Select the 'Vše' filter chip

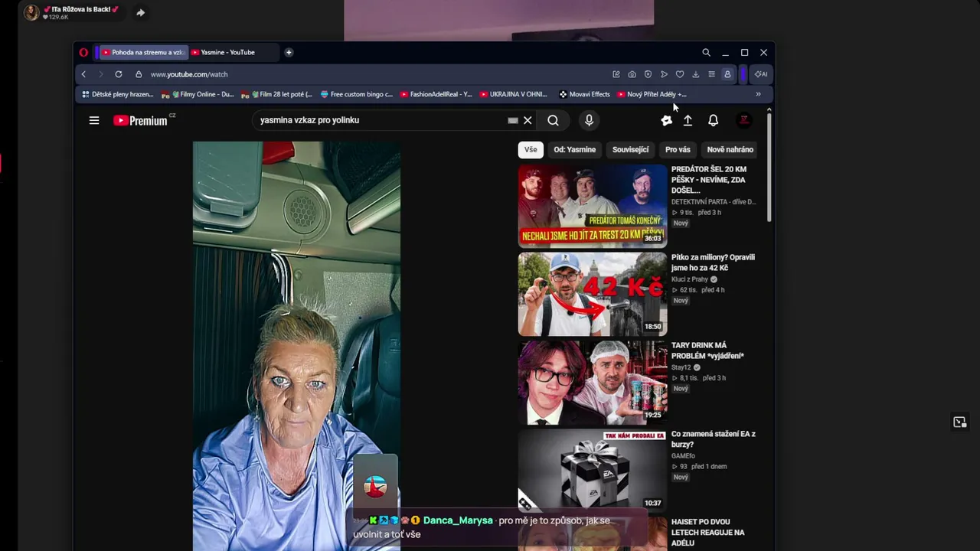coord(531,149)
